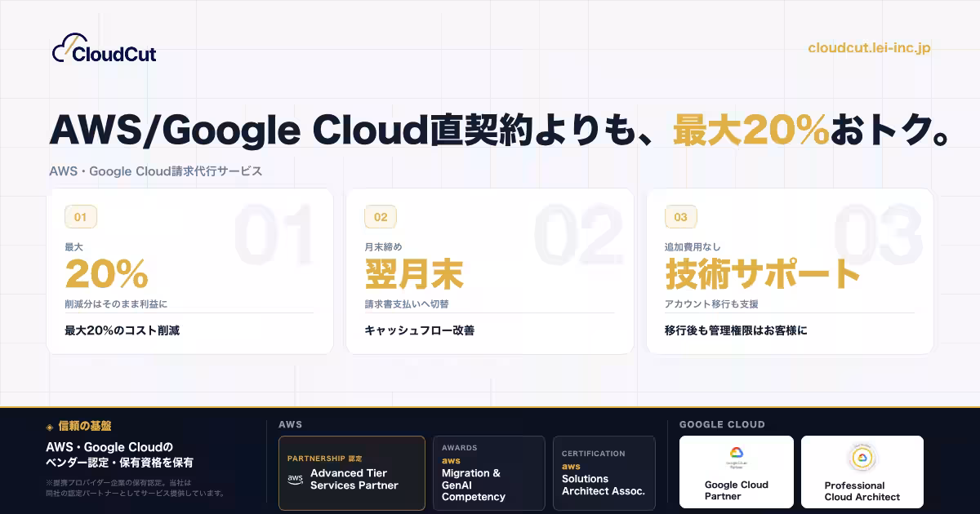980x514 pixels.
Task: Open the Advanced Tier Services Partner card
Action: (352, 473)
